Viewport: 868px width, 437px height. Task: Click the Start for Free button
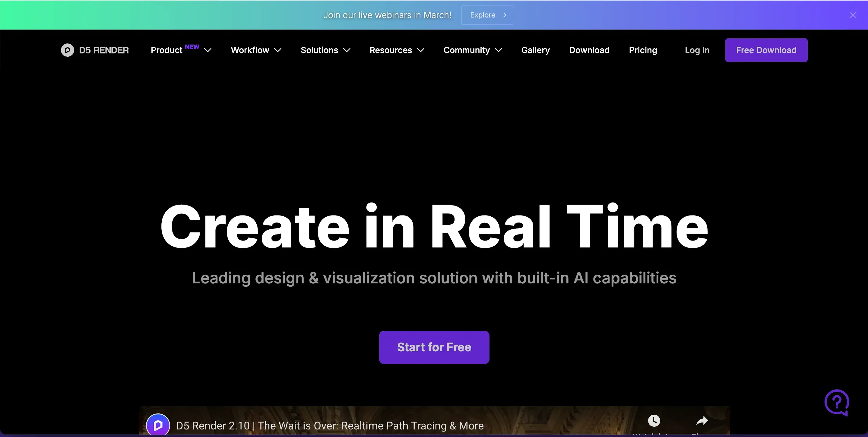point(434,347)
